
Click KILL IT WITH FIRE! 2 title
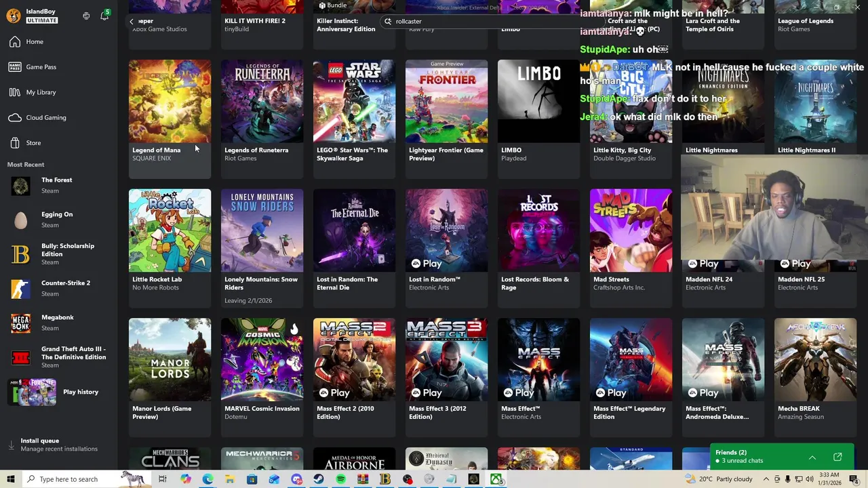click(x=255, y=21)
